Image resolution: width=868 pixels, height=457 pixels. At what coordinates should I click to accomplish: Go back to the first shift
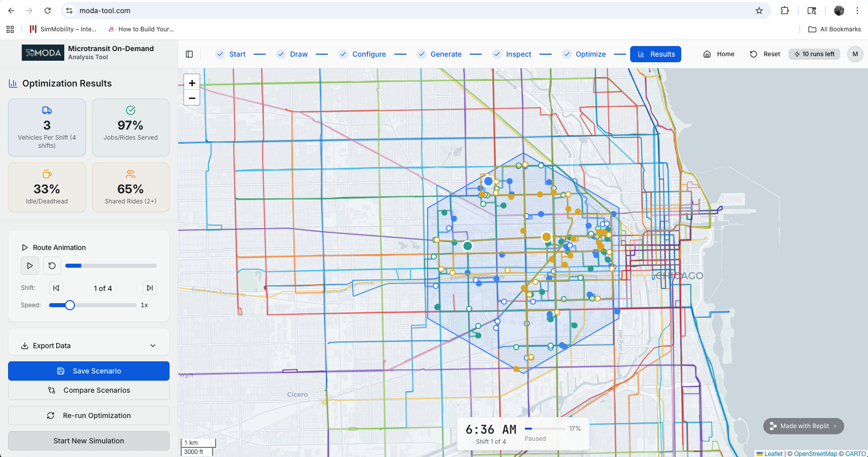pyautogui.click(x=56, y=288)
